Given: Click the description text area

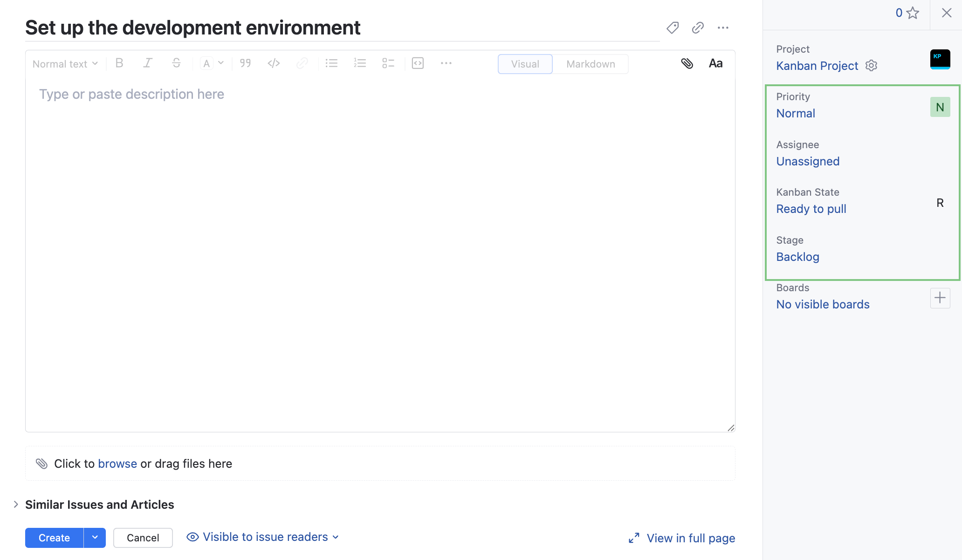Looking at the screenshot, I should tap(380, 252).
